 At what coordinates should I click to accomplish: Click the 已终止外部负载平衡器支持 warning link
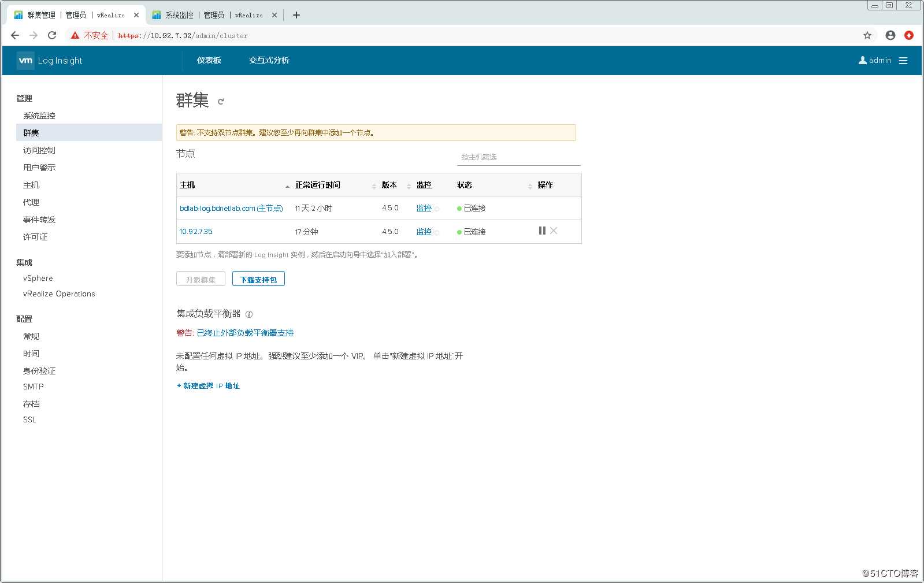click(245, 333)
